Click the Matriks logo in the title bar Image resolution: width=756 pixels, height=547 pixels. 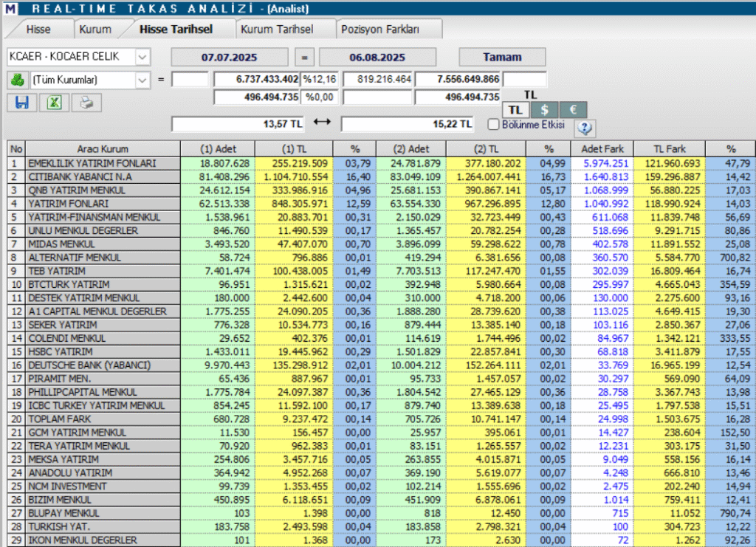[10, 7]
